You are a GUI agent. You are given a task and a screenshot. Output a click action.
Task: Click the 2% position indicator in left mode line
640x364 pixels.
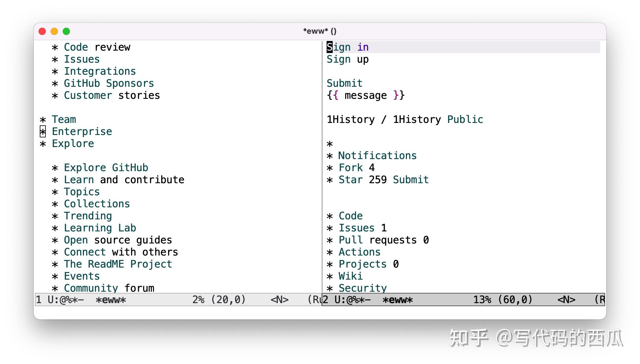198,300
